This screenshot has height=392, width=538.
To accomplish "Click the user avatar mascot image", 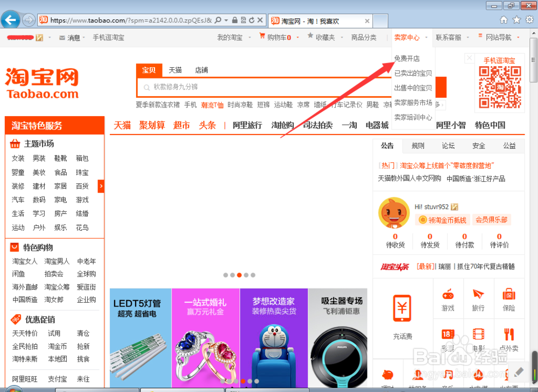I will 394,212.
